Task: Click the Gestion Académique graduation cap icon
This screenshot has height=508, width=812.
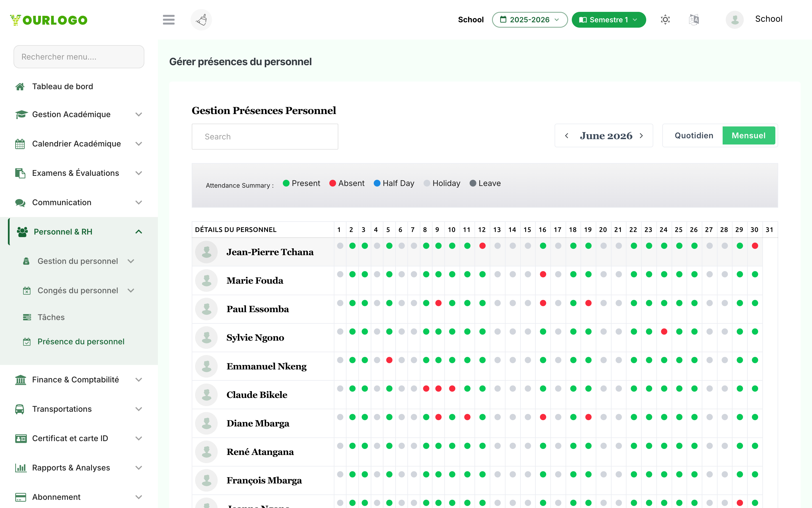Action: tap(21, 114)
